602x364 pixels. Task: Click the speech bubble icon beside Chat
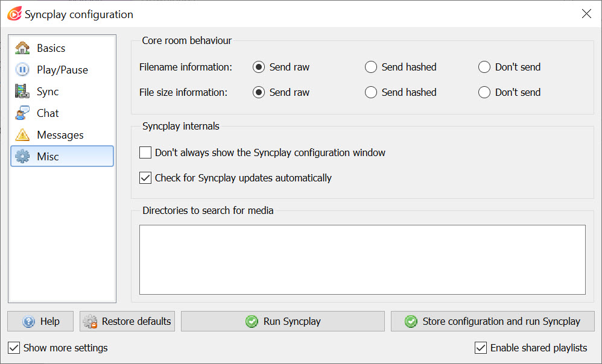coord(22,113)
